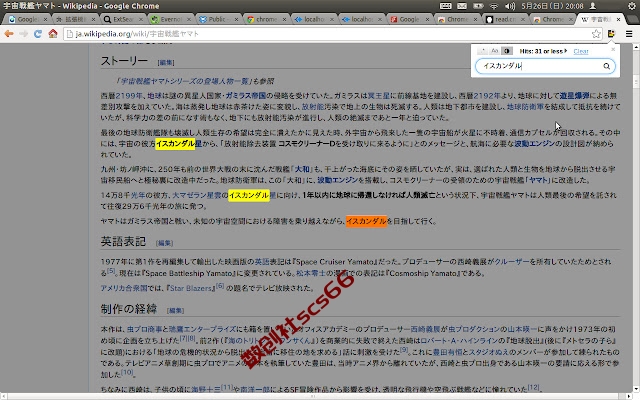Viewport: 640px width, 400px height.
Task: Open the 地球防衛軍 link
Action: (525, 107)
